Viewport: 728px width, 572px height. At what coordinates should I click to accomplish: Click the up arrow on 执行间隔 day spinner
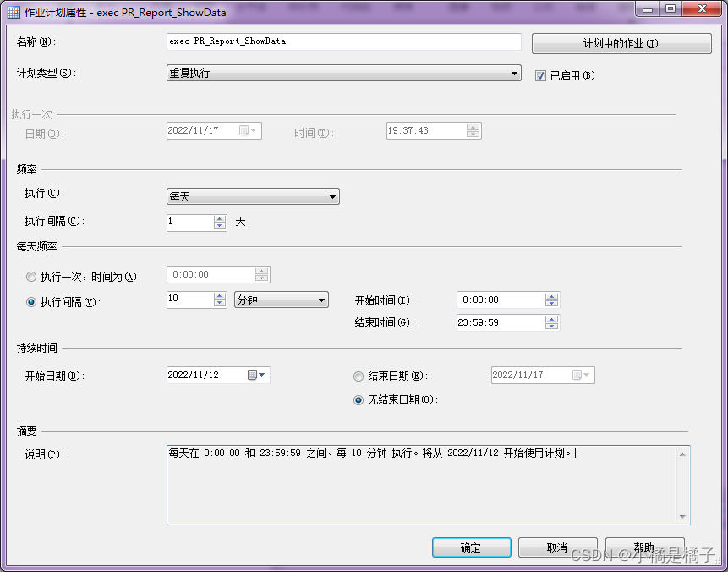pyautogui.click(x=218, y=218)
